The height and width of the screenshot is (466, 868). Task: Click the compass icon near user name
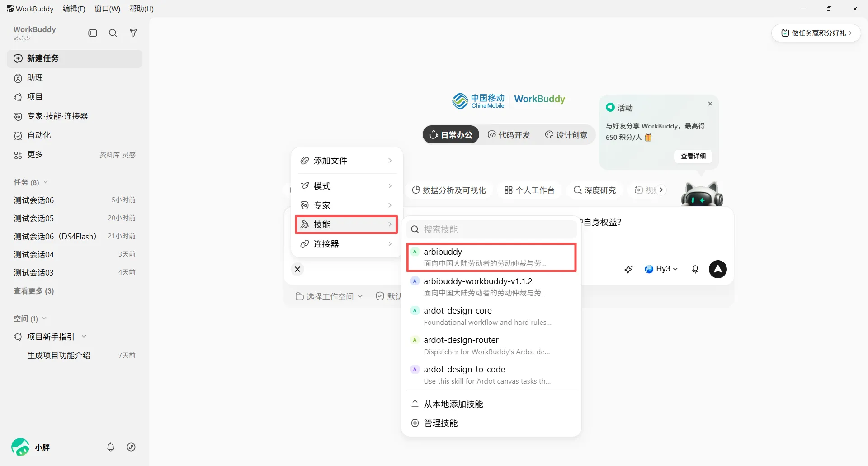(131, 447)
